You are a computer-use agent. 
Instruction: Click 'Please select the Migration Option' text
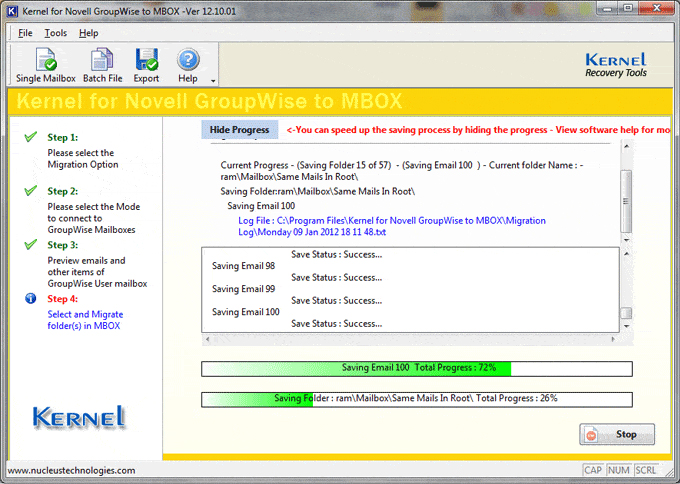click(83, 158)
